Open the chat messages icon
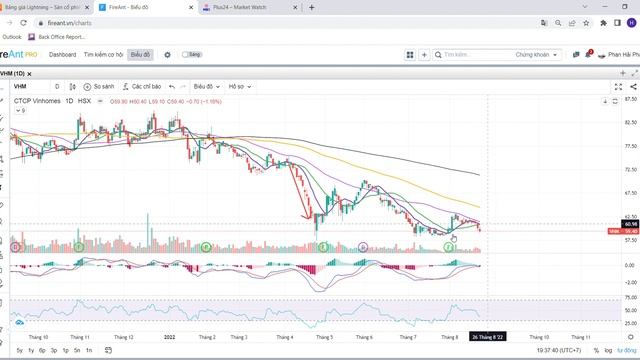Viewport: 640px width, 360px height. pyautogui.click(x=576, y=55)
